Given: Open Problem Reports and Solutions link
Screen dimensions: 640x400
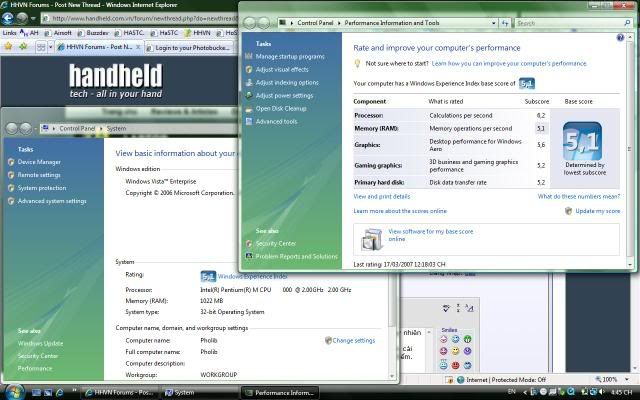Looking at the screenshot, I should pyautogui.click(x=296, y=256).
